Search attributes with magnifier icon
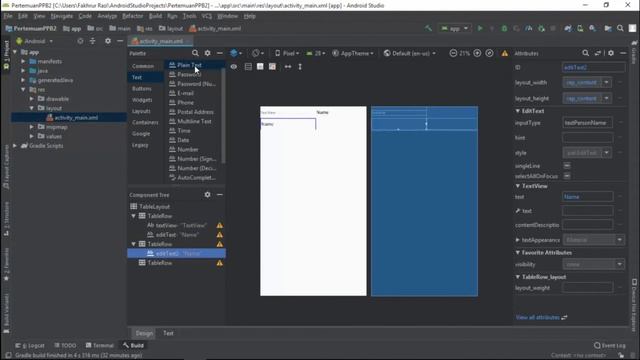 (x=585, y=53)
